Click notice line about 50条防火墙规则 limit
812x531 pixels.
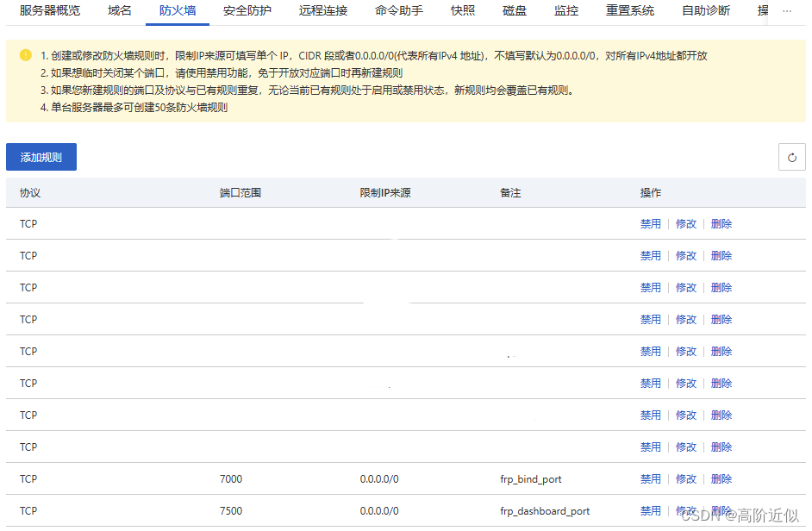[x=134, y=107]
